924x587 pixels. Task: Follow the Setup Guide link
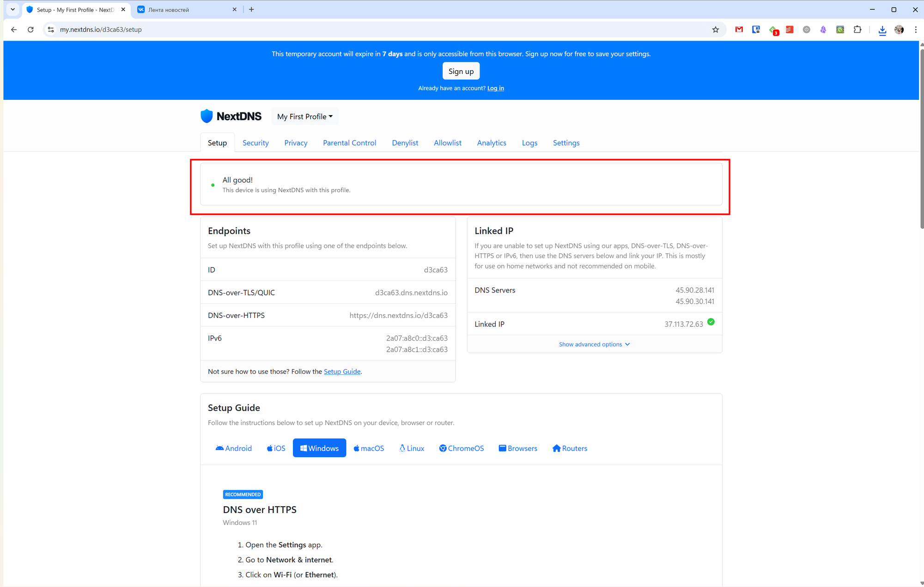pos(342,372)
